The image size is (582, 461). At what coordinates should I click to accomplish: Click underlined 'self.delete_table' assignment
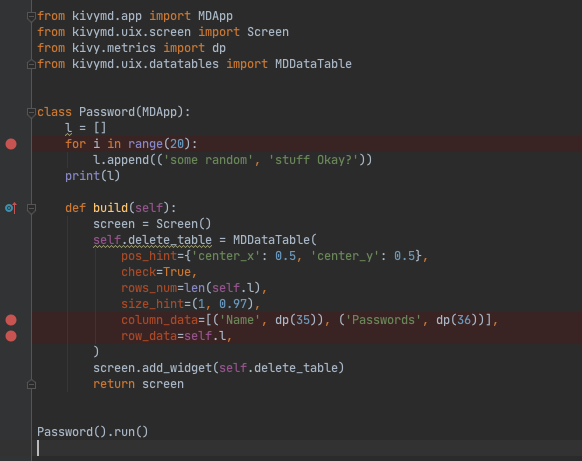click(x=152, y=240)
